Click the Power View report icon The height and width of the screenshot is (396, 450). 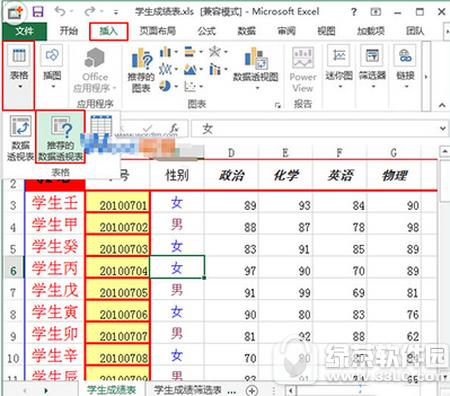pyautogui.click(x=303, y=69)
